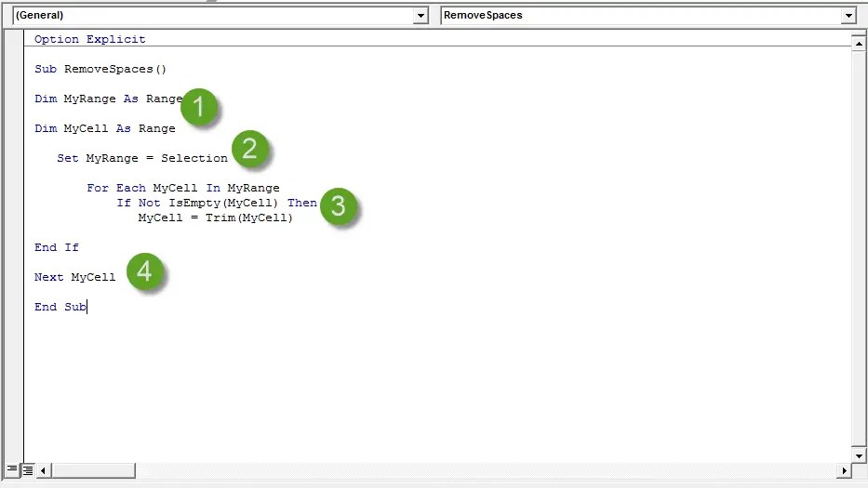Viewport: 868px width, 488px height.
Task: Click the 'Next MyCell' line
Action: coord(74,277)
